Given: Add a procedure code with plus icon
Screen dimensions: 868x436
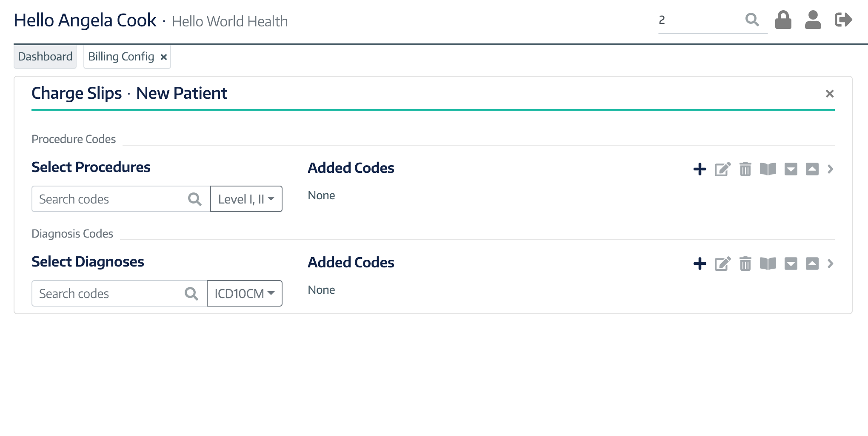Looking at the screenshot, I should [700, 169].
